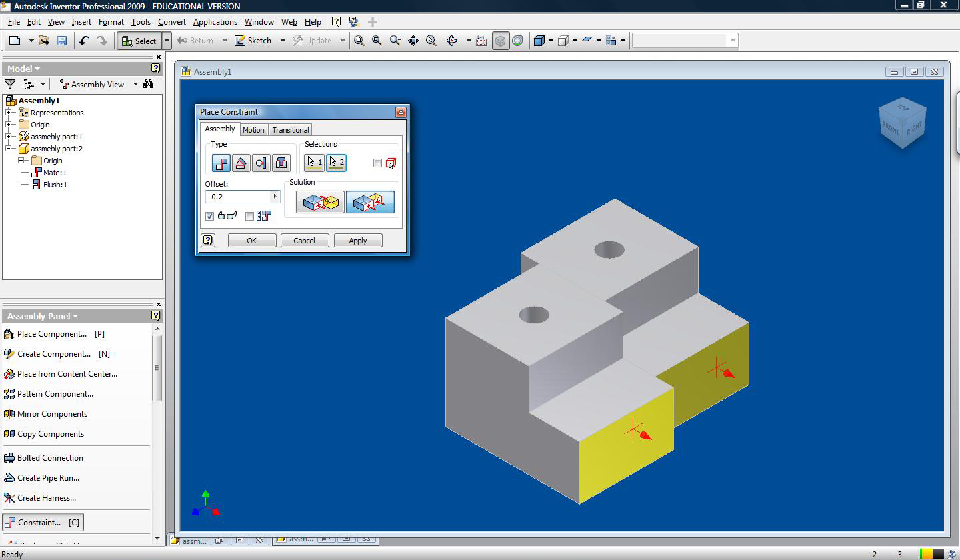
Task: Click the Look At icon
Action: coord(482,41)
